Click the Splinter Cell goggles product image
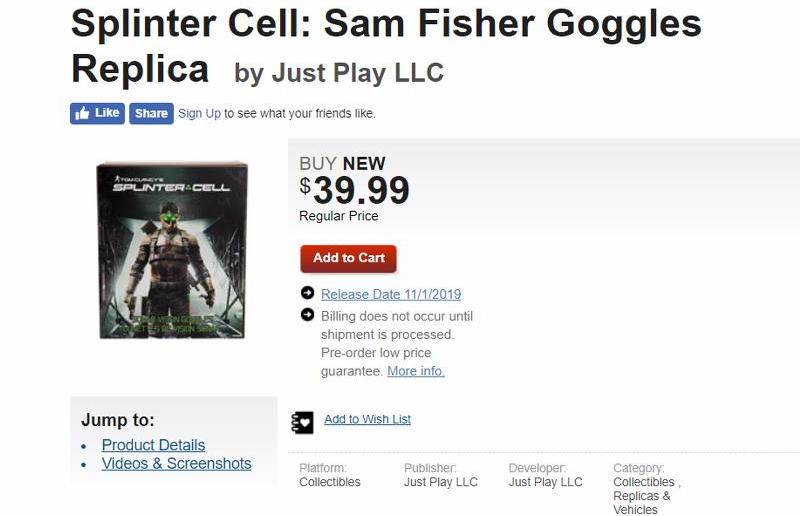Image resolution: width=800 pixels, height=516 pixels. [171, 250]
